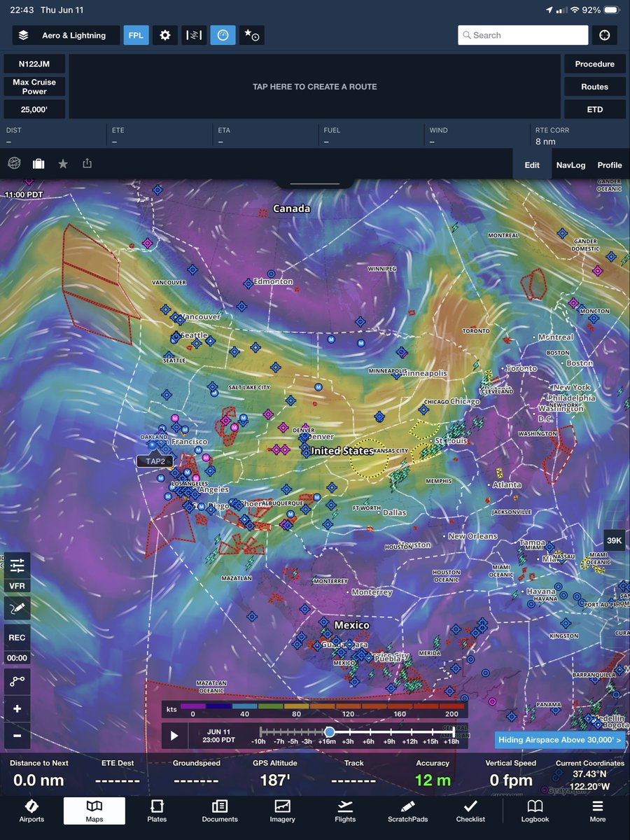Jump timeline to -10h

pyautogui.click(x=259, y=741)
